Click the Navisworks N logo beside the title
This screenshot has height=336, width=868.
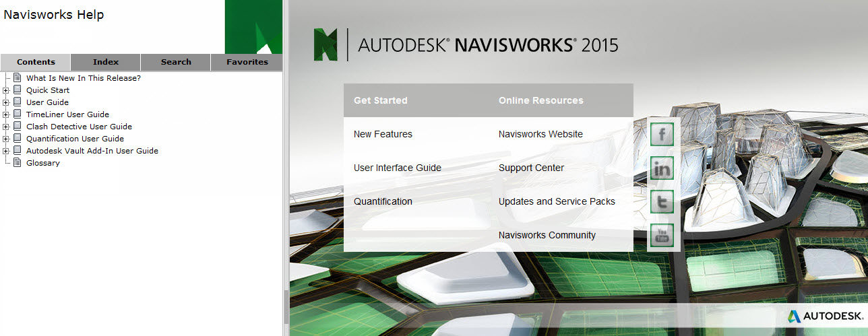click(x=325, y=44)
